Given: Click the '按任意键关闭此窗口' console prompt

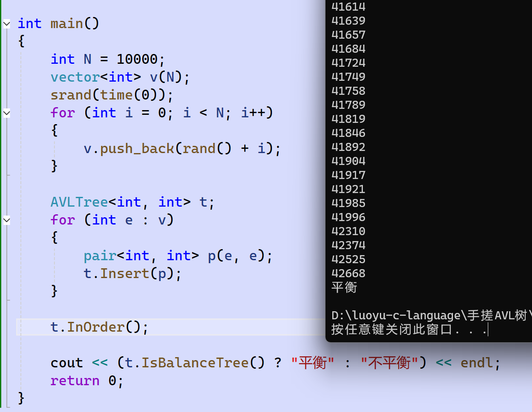Looking at the screenshot, I should (391, 330).
